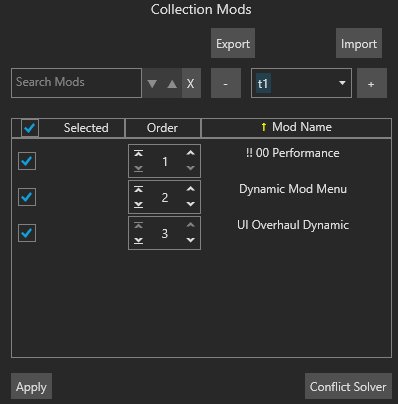
Task: Uncheck the UI Overhaul Dynamic mod
Action: [27, 233]
